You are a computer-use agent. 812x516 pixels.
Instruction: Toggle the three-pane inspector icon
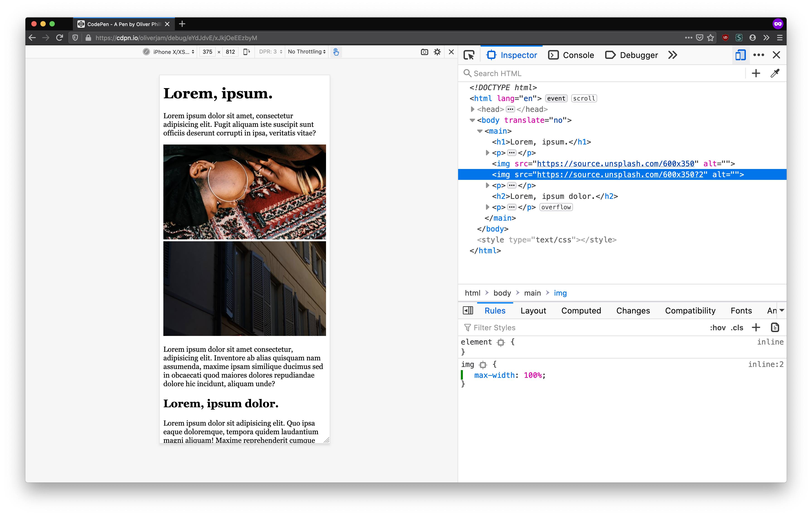click(x=468, y=310)
